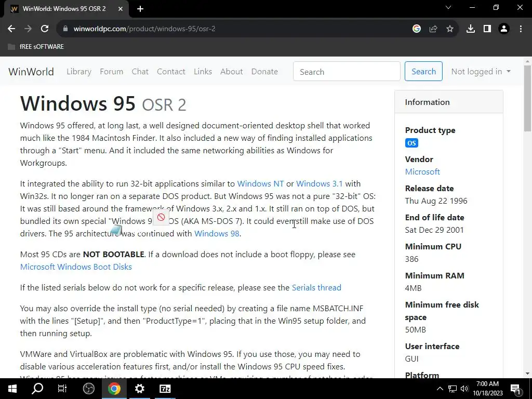Screen dimensions: 532x399
Task: Open the Donate menu item
Action: (x=264, y=72)
